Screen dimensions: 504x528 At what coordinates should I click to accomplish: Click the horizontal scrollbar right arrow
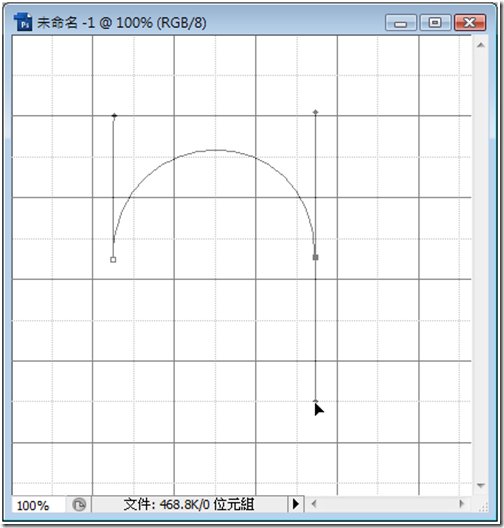(x=462, y=504)
